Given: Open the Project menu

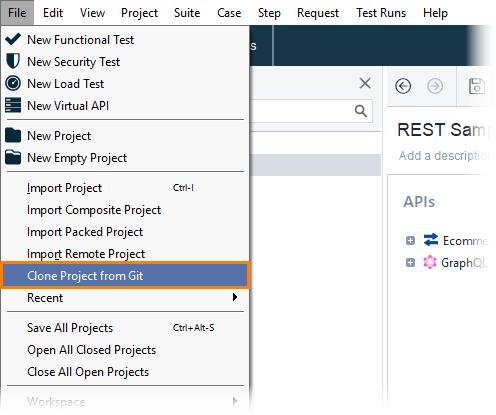Looking at the screenshot, I should pyautogui.click(x=139, y=13).
